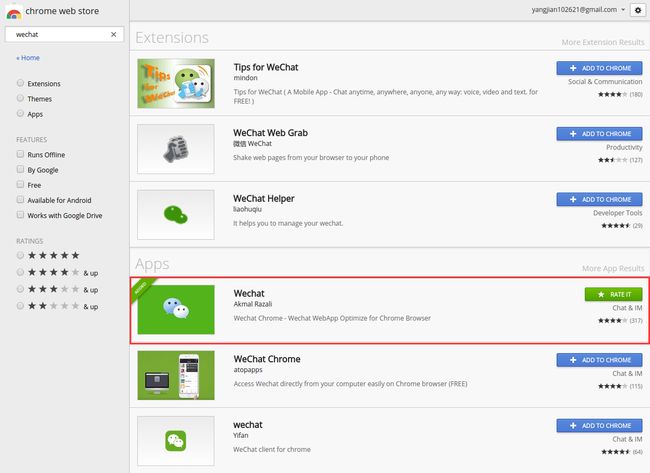
Task: Open the WeChat Web Grab hand icon thumbnail
Action: coord(176,149)
